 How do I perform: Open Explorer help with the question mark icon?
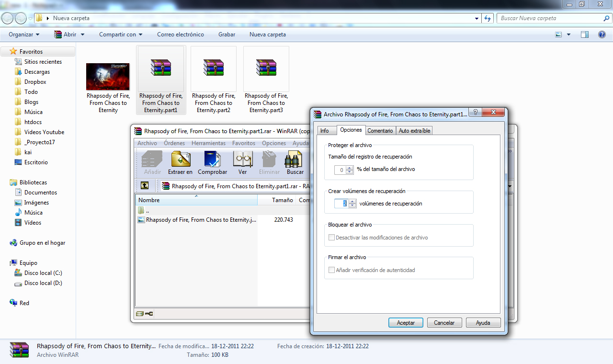point(602,34)
